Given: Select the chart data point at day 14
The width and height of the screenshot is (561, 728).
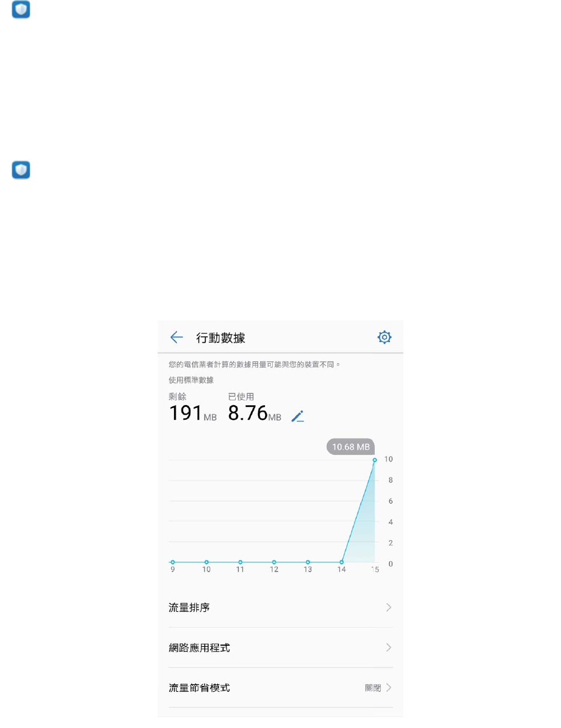Looking at the screenshot, I should [342, 562].
